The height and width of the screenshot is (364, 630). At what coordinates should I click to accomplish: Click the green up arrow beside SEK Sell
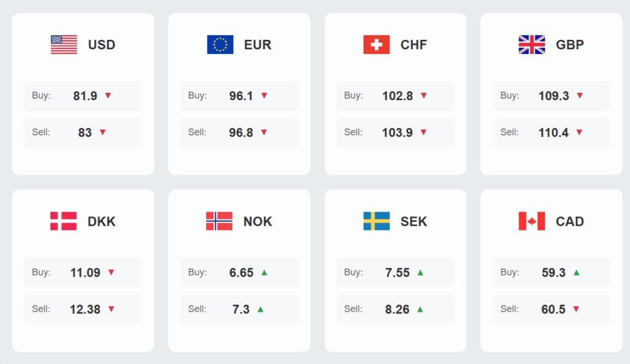coord(420,309)
